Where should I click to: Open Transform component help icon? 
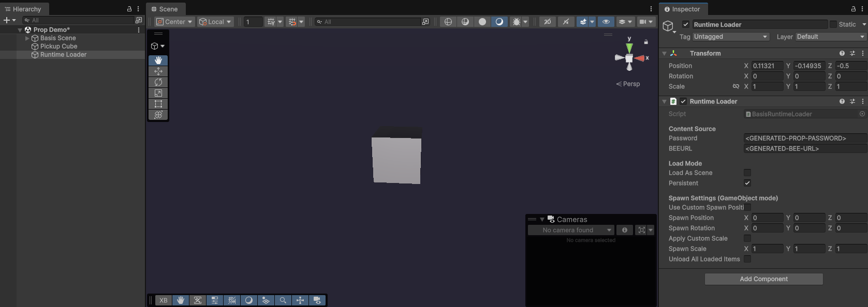coord(842,53)
